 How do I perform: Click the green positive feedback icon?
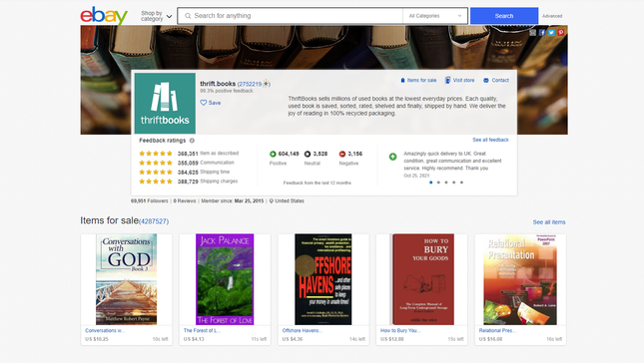(x=273, y=154)
